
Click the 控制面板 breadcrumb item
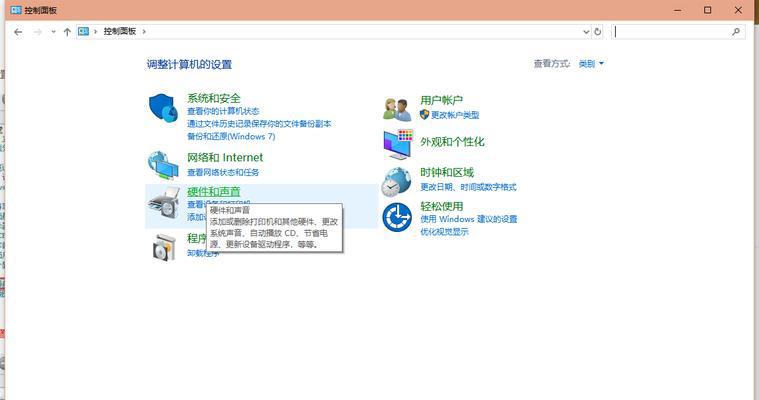(120, 31)
